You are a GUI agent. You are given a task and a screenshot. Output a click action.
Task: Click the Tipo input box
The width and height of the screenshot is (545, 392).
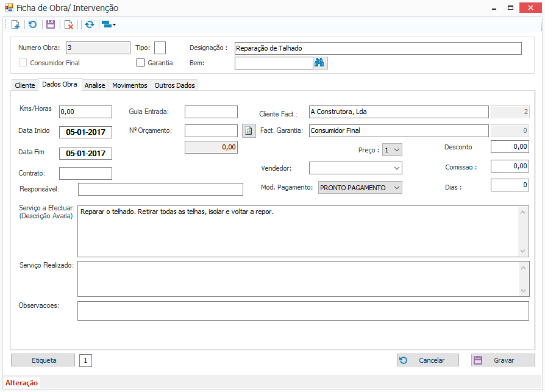[160, 48]
